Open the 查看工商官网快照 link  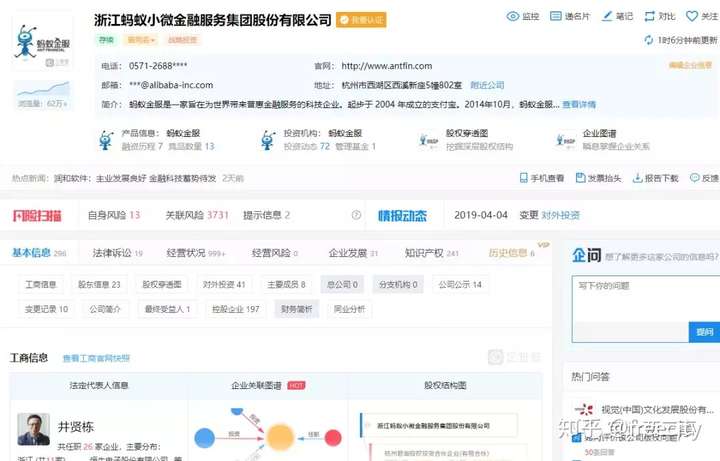tap(96, 358)
